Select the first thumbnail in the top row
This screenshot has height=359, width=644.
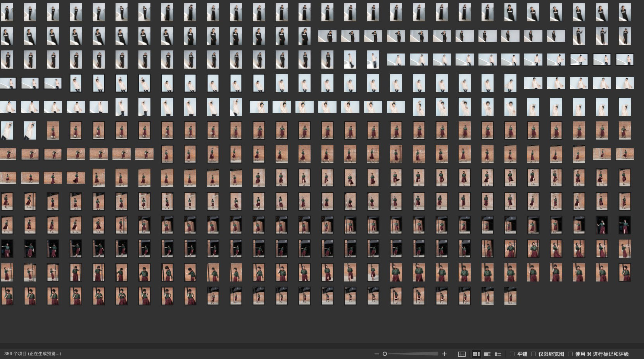pyautogui.click(x=7, y=12)
